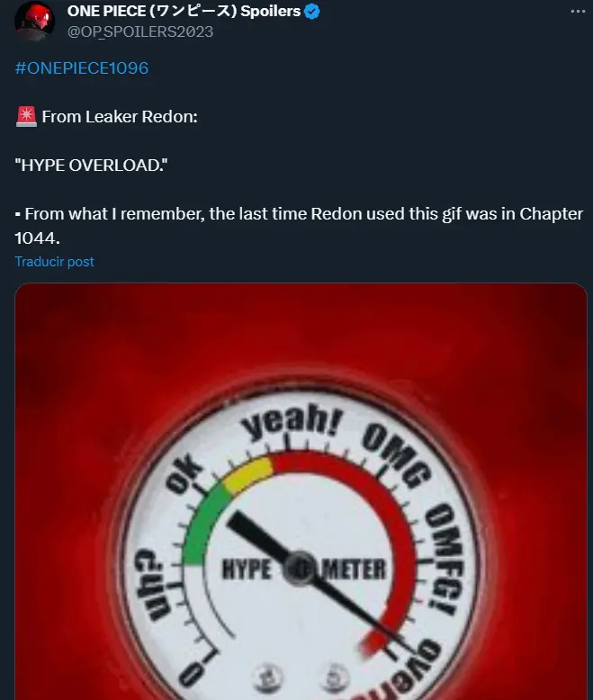593x700 pixels.
Task: Click the green segment of the hype gauge
Action: tap(203, 525)
